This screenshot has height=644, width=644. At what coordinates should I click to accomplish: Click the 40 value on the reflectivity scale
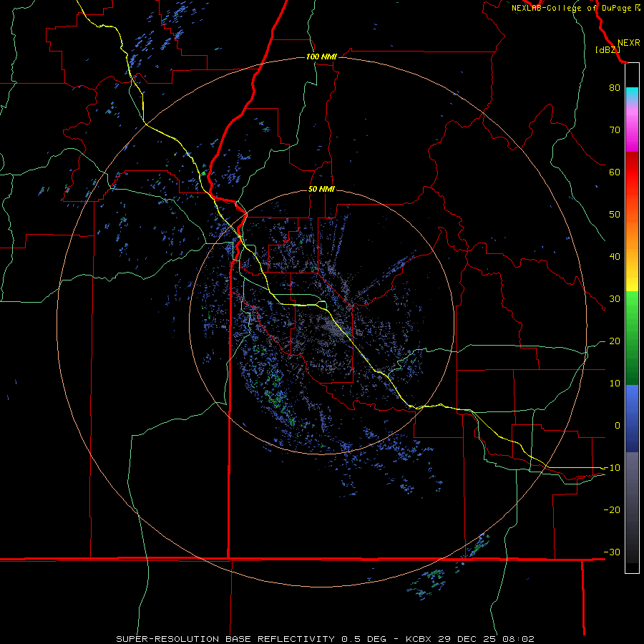click(x=615, y=257)
